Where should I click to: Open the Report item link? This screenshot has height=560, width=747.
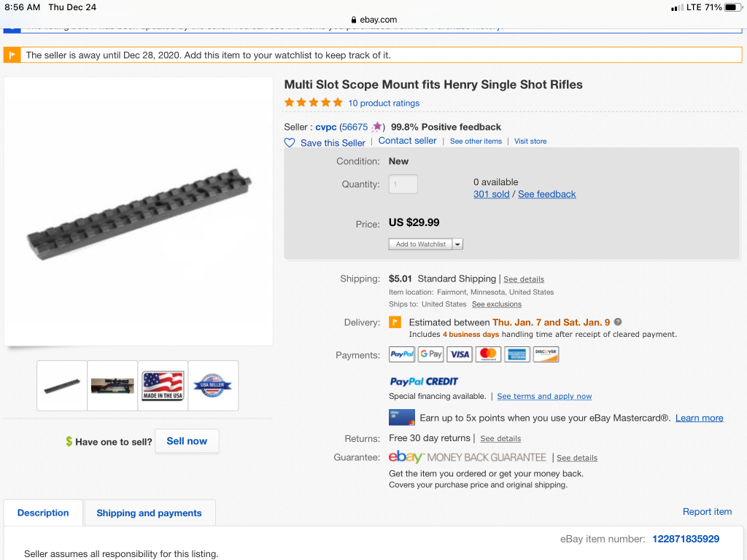click(707, 512)
